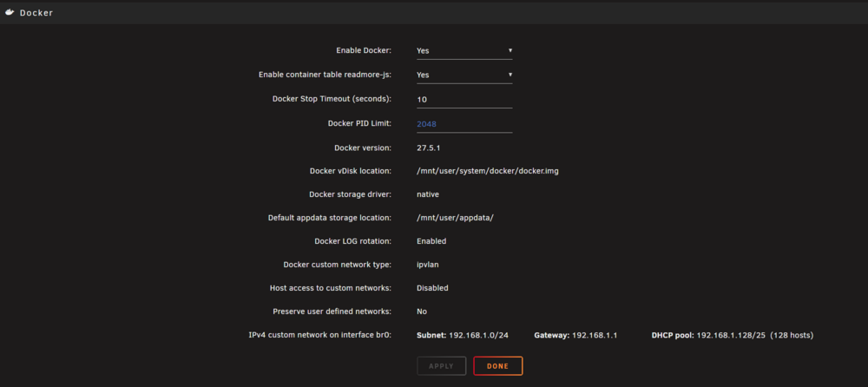868x387 pixels.
Task: Click the Docker version value 27.5.1
Action: click(x=429, y=148)
